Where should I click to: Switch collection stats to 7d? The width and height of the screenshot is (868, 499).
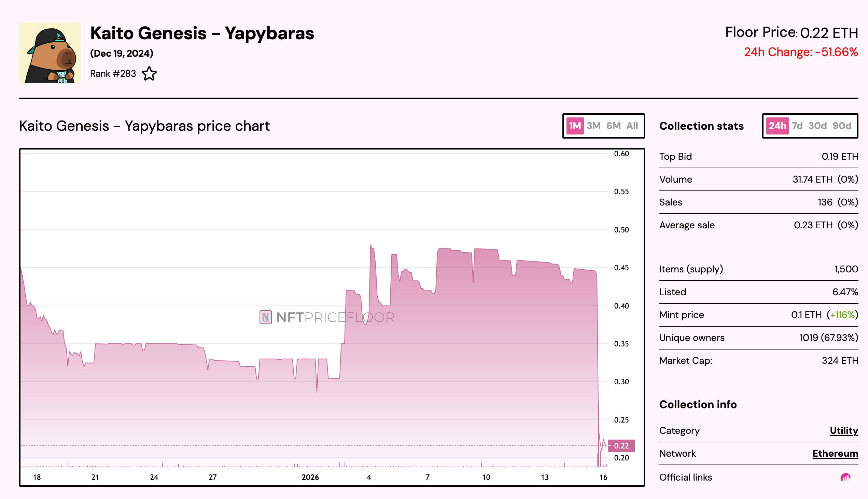[797, 126]
